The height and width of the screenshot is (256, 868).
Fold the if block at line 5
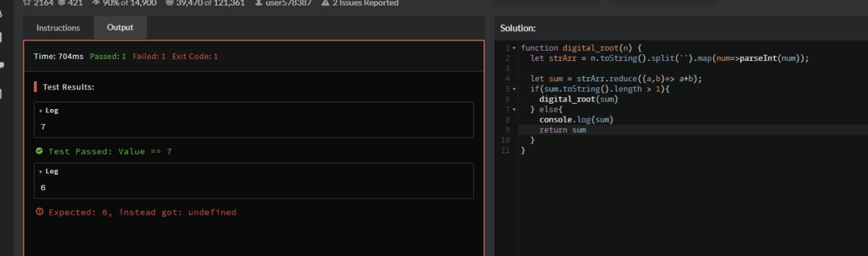[x=514, y=89]
